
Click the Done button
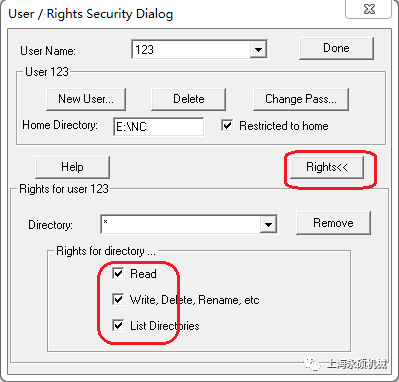coord(336,48)
